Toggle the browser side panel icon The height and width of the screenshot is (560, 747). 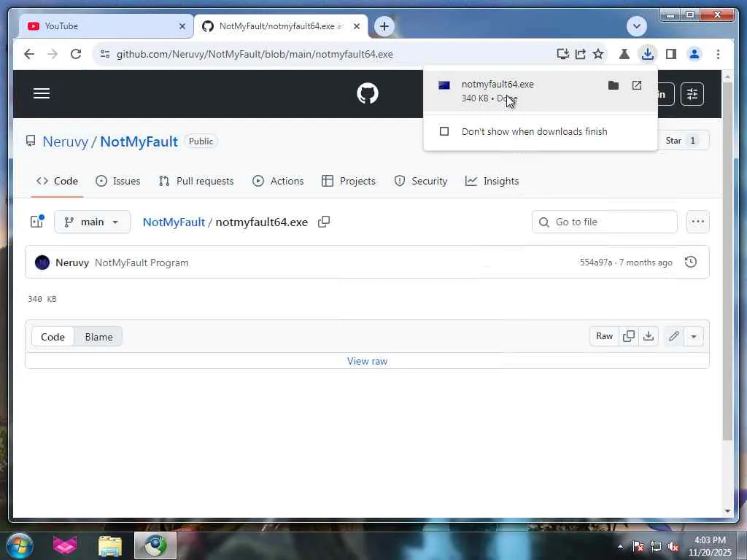[x=671, y=54]
